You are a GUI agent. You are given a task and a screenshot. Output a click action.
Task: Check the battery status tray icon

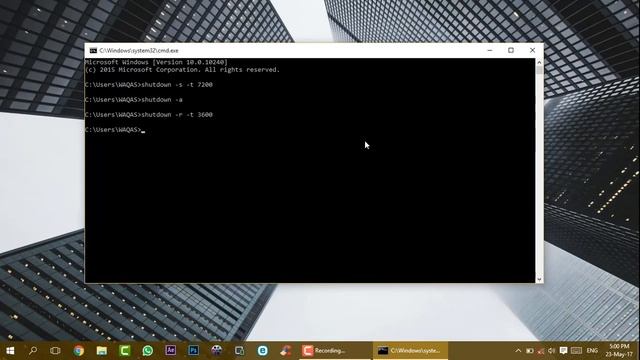tap(529, 351)
